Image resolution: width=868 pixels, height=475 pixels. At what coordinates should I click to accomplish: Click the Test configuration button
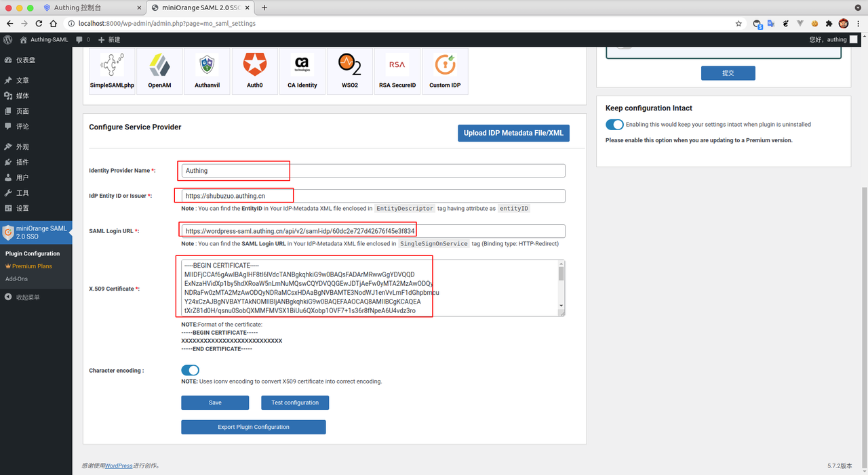pyautogui.click(x=295, y=402)
